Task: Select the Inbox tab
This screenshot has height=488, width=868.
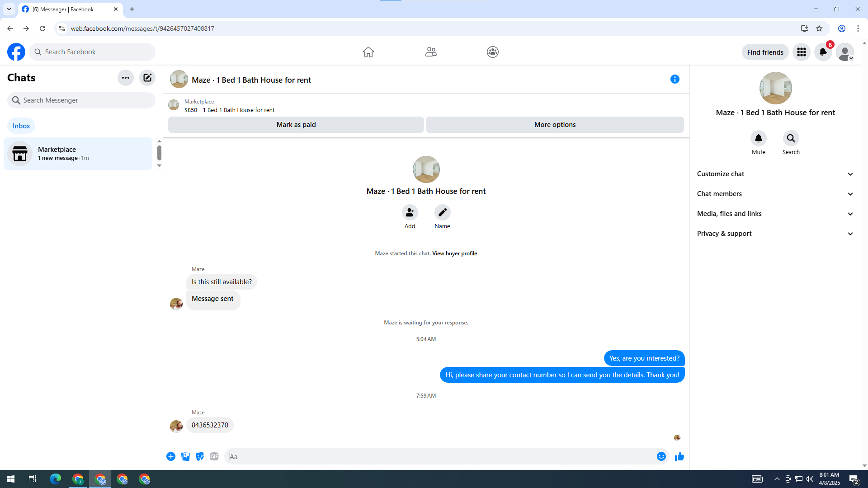Action: pyautogui.click(x=21, y=126)
